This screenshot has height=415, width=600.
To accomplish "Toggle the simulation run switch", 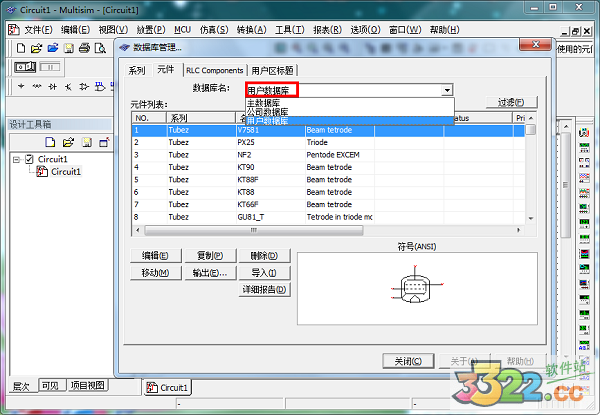I will click(25, 67).
